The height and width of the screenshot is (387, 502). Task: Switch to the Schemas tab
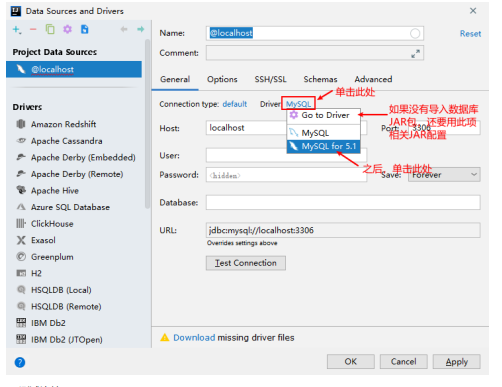(320, 79)
